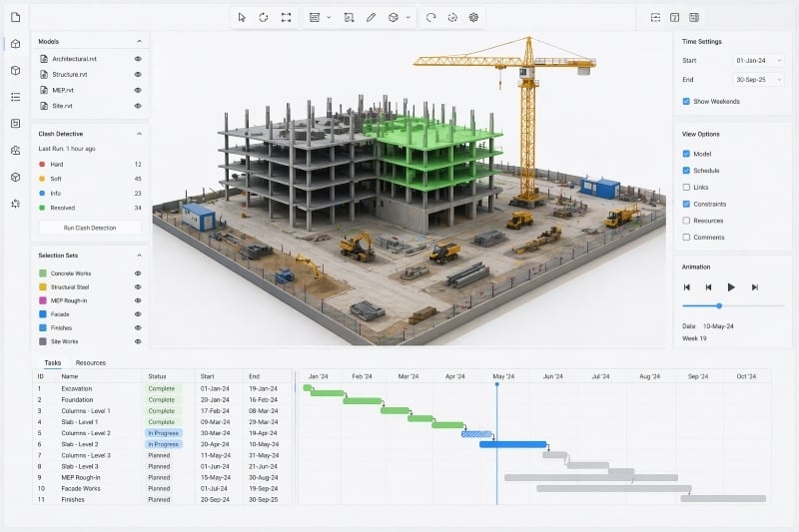Switch to the Tasks tab
The width and height of the screenshot is (799, 532).
click(53, 363)
